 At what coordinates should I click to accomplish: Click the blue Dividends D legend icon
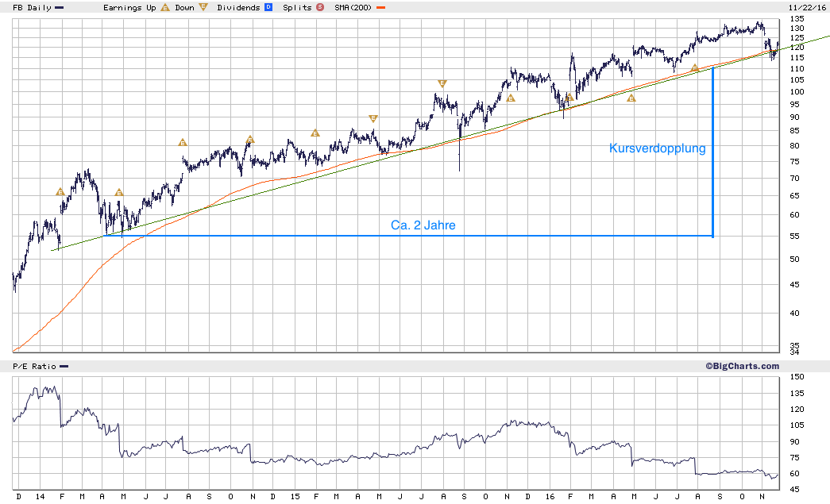click(268, 7)
